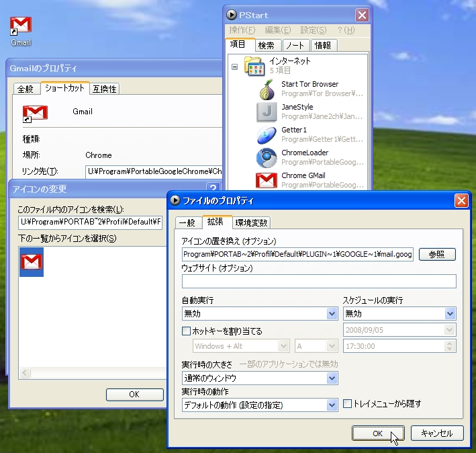Switch to the 情報 tab in PStart
This screenshot has height=453, width=476.
click(324, 45)
